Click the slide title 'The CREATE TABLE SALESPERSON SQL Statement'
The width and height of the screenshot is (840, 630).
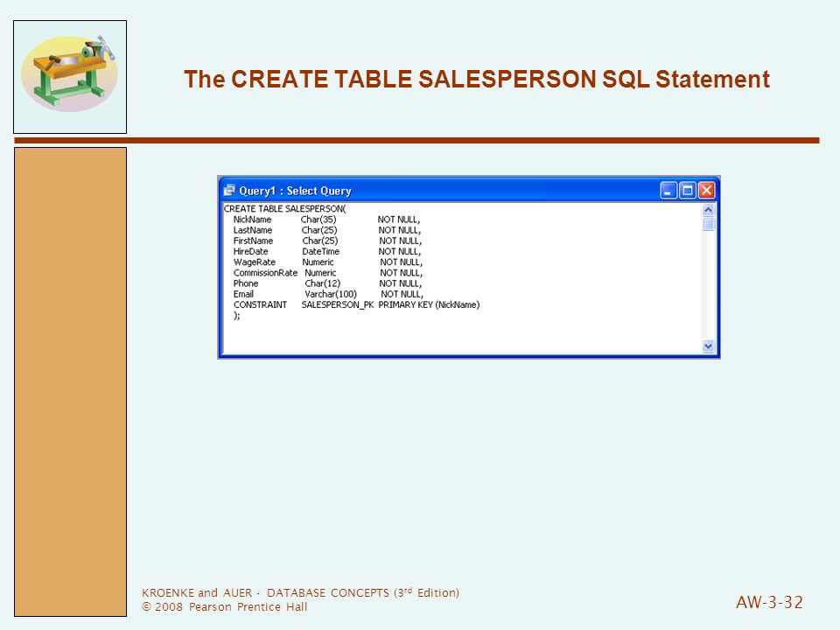coord(477,79)
